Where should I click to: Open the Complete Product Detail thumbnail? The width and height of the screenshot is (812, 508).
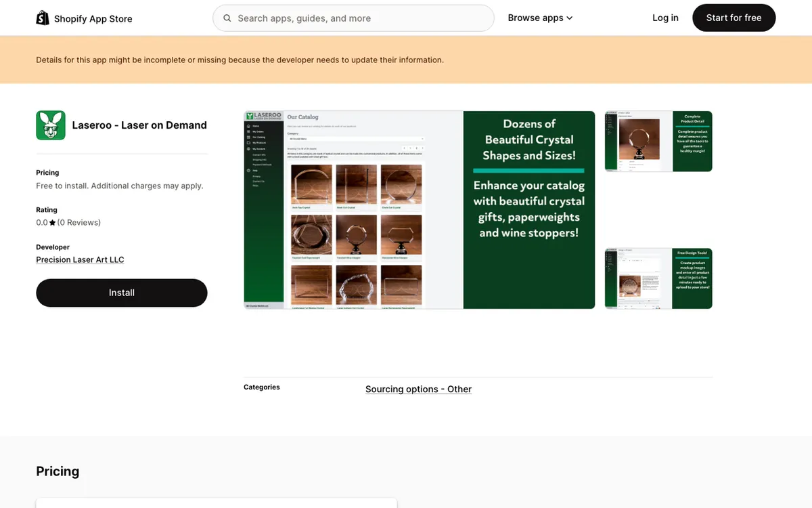coord(658,142)
